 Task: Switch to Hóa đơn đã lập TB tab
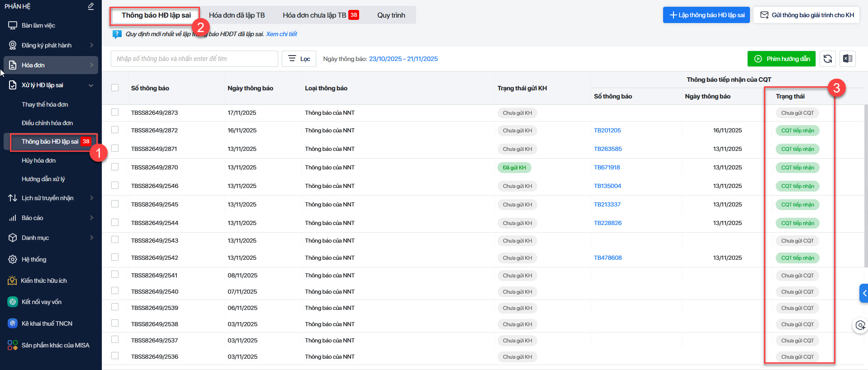pyautogui.click(x=237, y=15)
